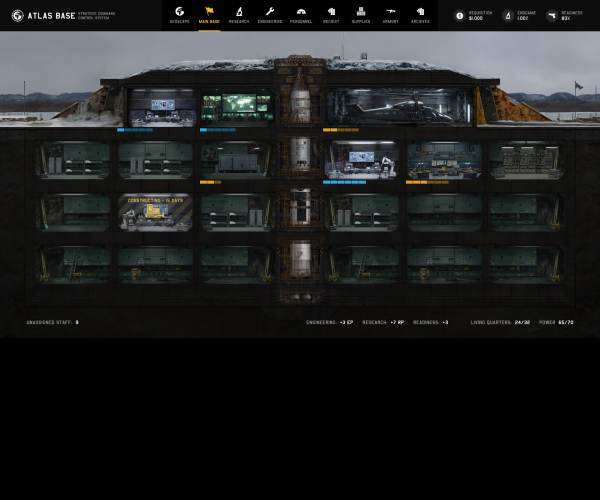Click the Readiness +3 readout in bottom bar

pos(430,322)
